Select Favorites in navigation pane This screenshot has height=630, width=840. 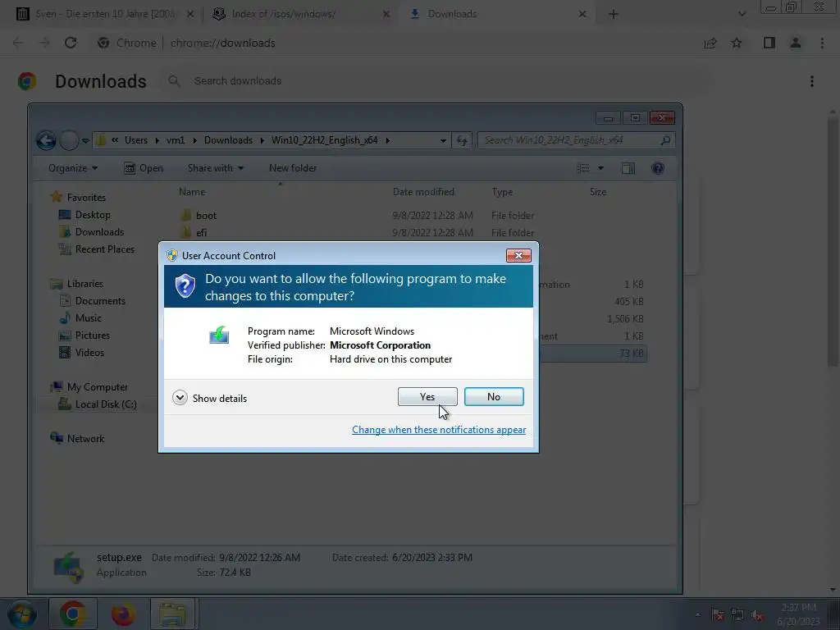click(x=78, y=197)
